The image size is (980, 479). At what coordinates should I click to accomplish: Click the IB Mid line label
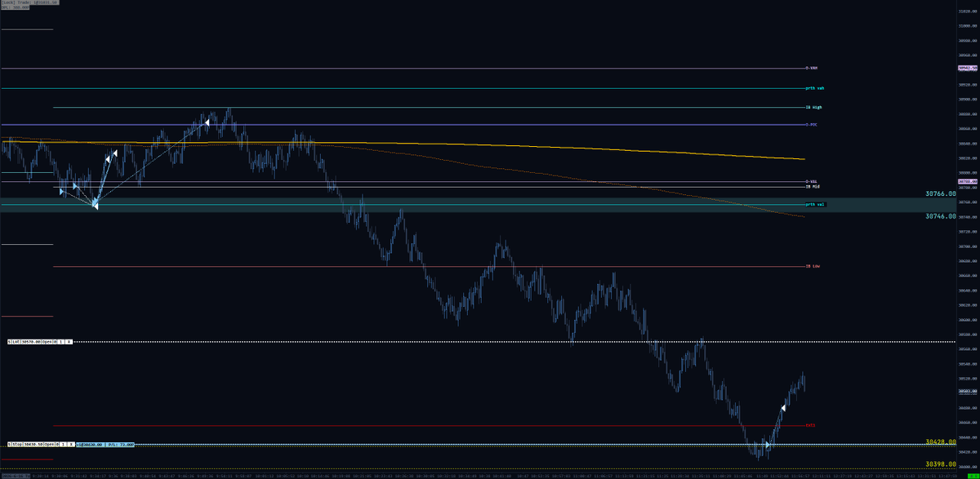(812, 187)
